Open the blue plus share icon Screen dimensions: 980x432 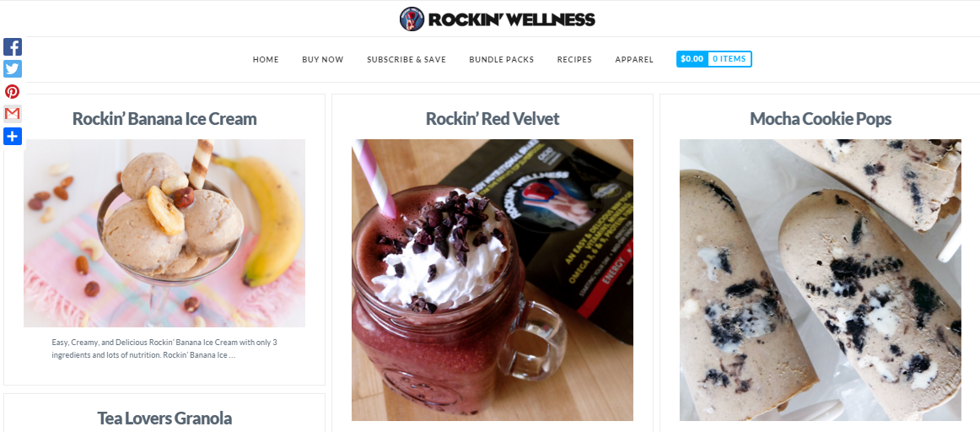tap(13, 137)
